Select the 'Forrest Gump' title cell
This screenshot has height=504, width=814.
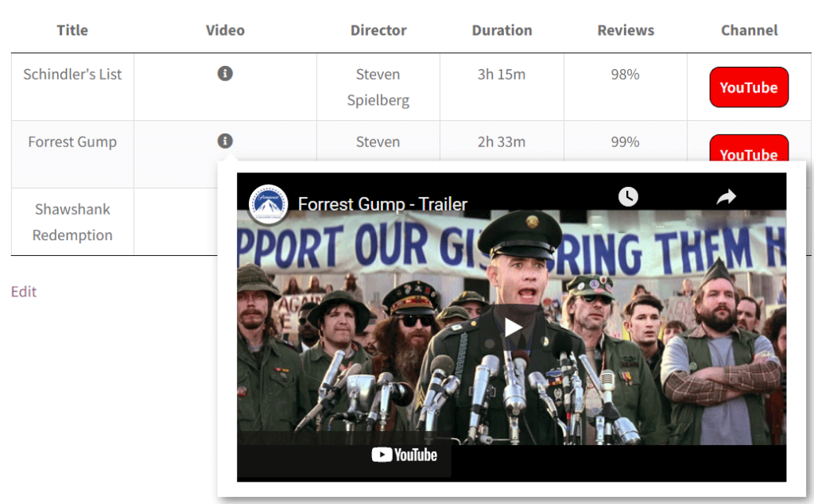(x=72, y=154)
